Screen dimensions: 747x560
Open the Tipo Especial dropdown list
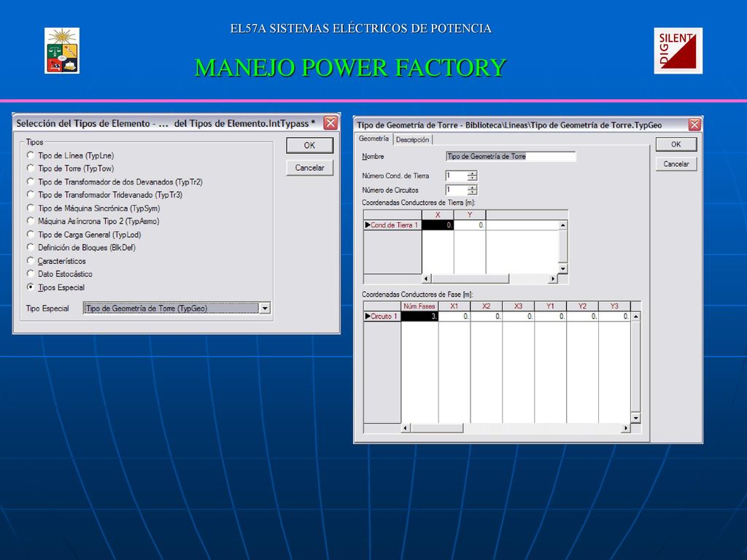tap(265, 308)
